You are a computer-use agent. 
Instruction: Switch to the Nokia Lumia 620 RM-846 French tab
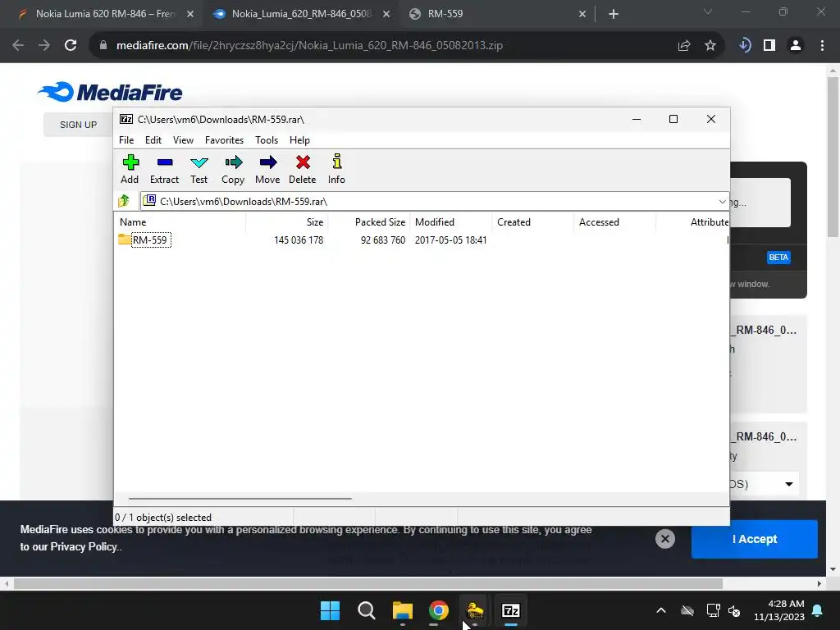point(105,14)
